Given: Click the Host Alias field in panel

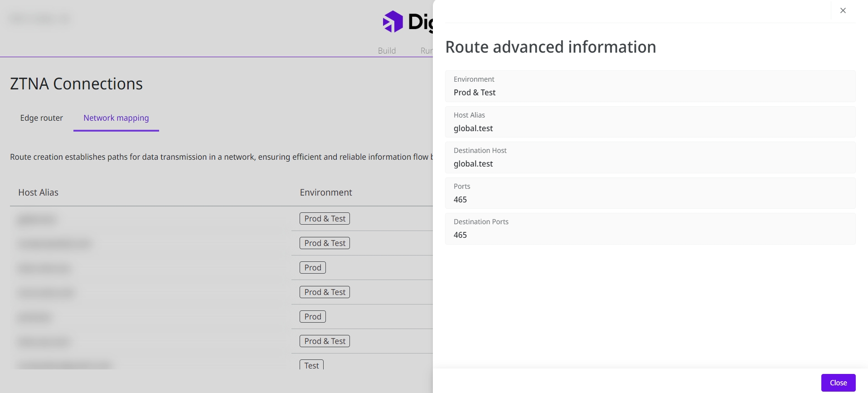Looking at the screenshot, I should pos(650,122).
